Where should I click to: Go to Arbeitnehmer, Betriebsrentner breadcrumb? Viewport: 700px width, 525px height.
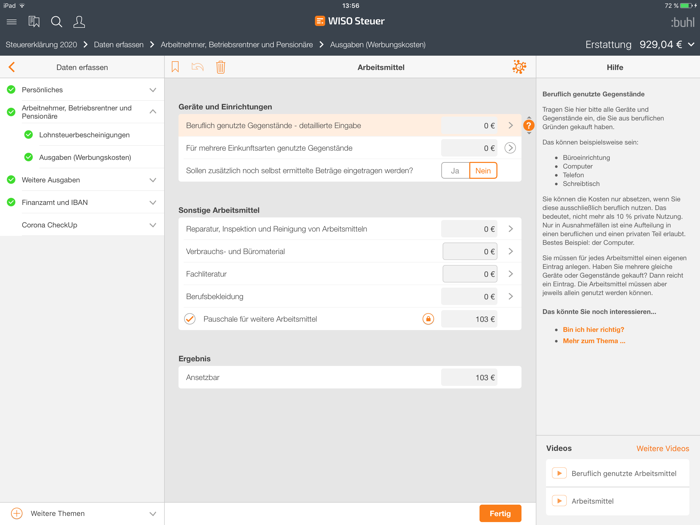(237, 45)
